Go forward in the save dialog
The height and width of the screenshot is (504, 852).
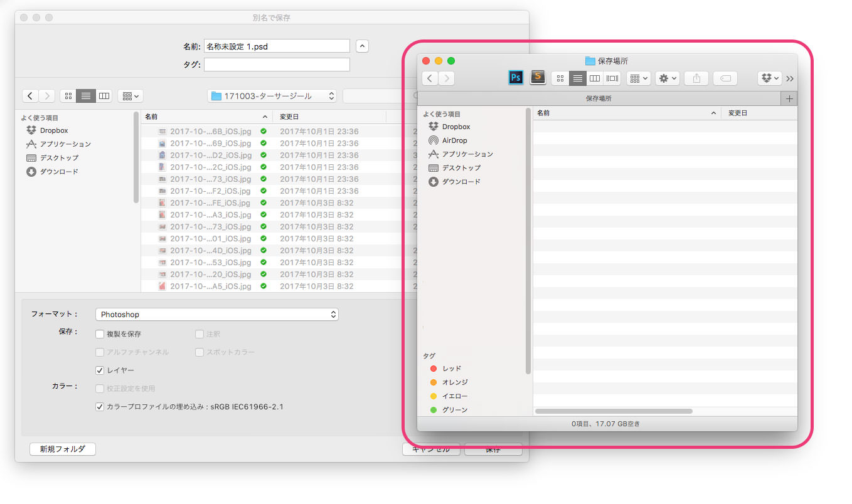[x=46, y=96]
